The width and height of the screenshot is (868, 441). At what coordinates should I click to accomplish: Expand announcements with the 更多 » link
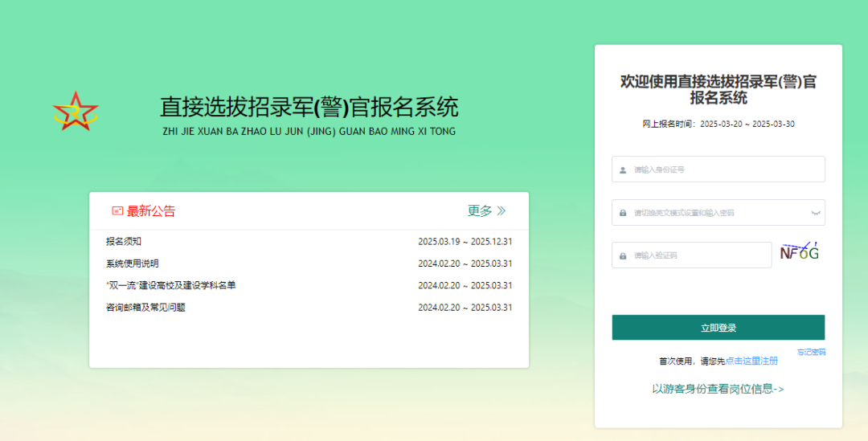click(486, 211)
